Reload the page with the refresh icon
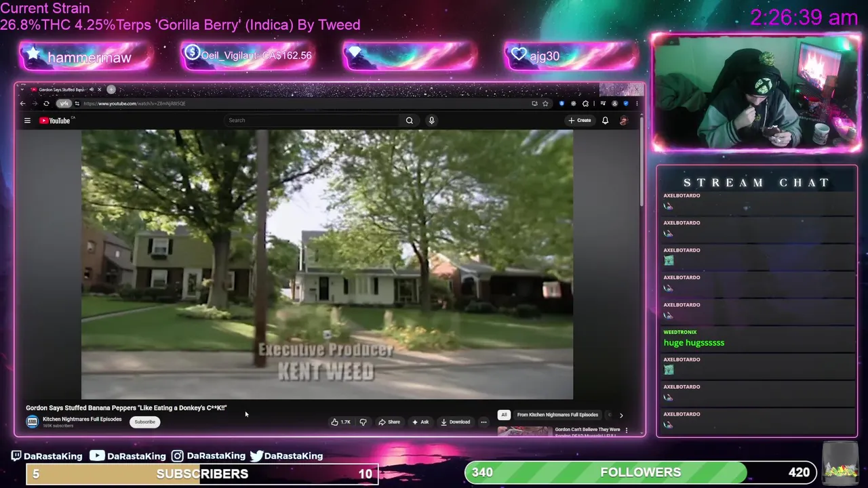This screenshot has width=868, height=488. 46,104
